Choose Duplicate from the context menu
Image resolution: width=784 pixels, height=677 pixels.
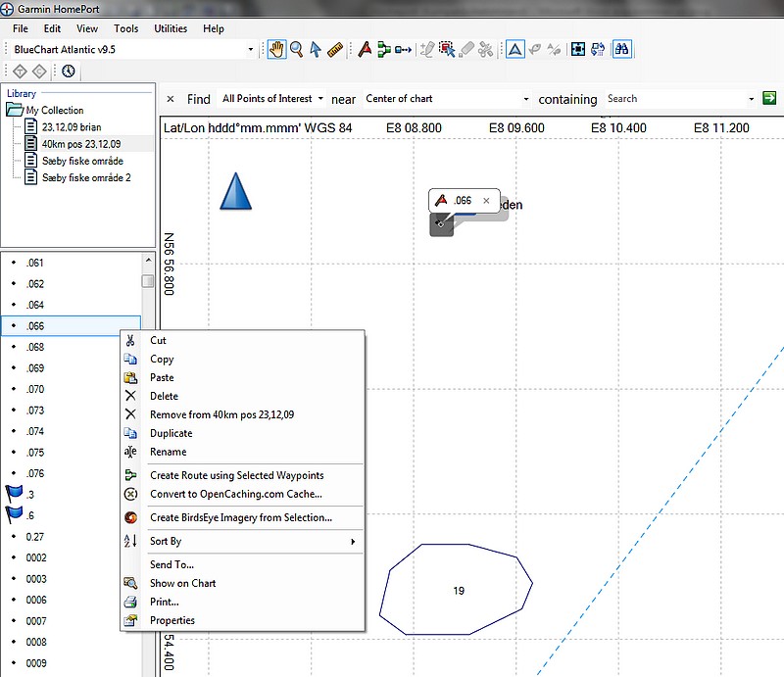[x=242, y=433]
